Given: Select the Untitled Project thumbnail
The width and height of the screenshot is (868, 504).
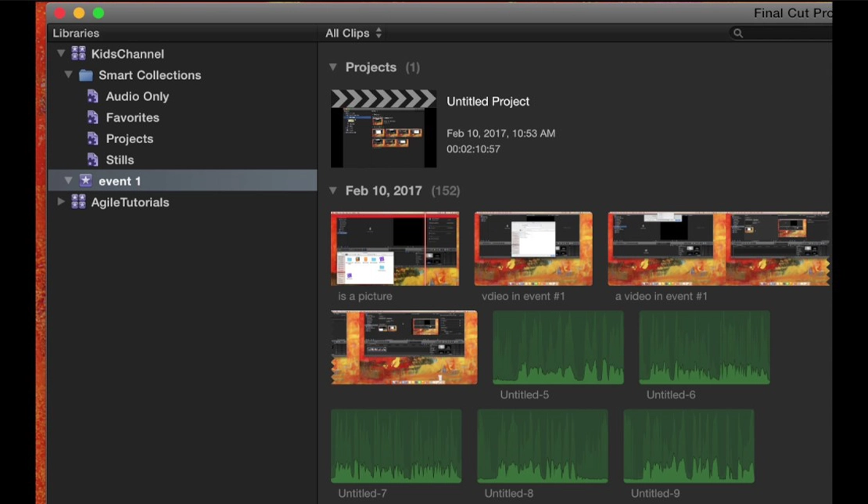Looking at the screenshot, I should pos(383,129).
